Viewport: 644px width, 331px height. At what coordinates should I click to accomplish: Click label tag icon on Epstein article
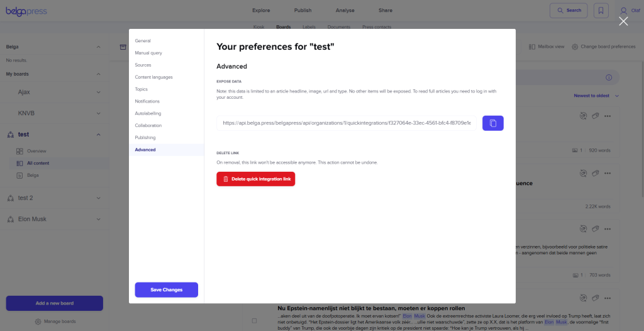tap(595, 298)
